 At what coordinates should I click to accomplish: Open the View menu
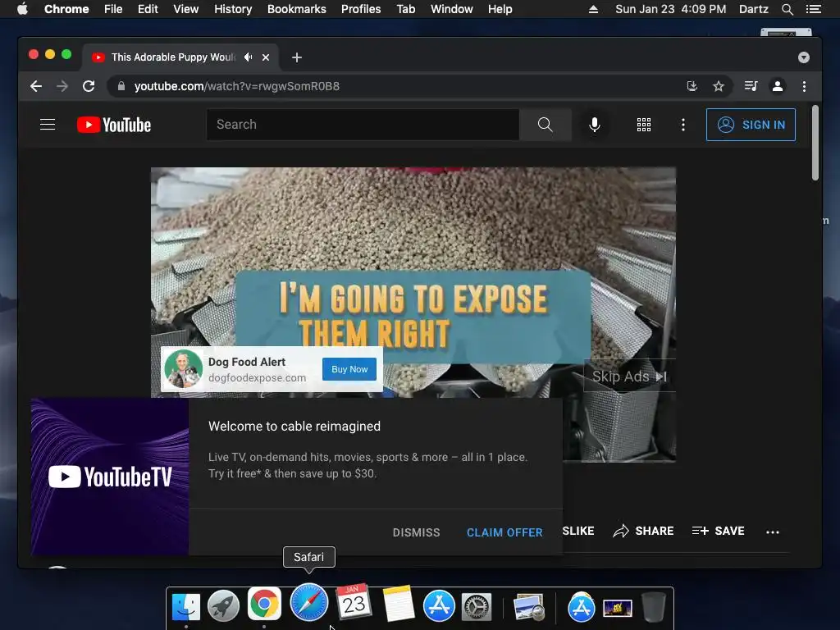186,9
